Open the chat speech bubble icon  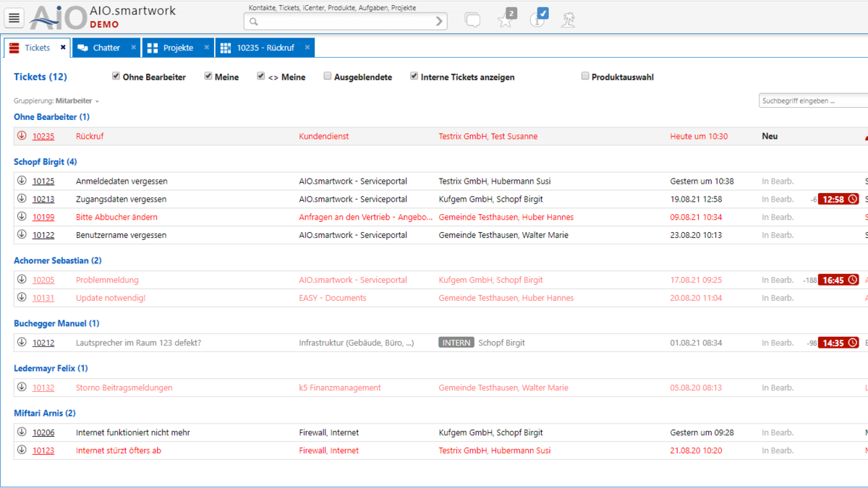point(472,20)
